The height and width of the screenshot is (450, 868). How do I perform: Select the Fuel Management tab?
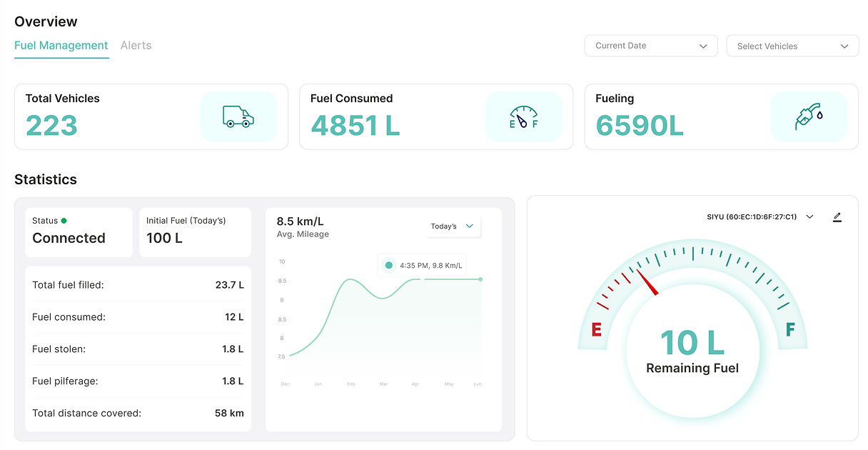coord(61,45)
